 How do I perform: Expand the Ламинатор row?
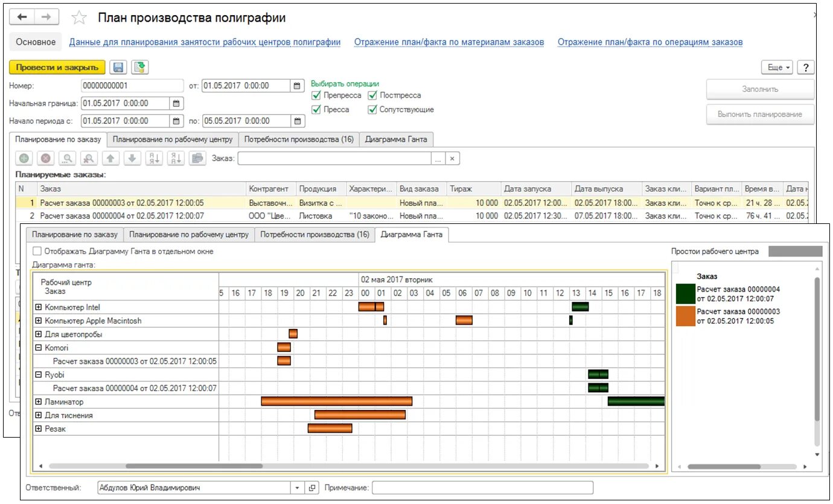39,402
